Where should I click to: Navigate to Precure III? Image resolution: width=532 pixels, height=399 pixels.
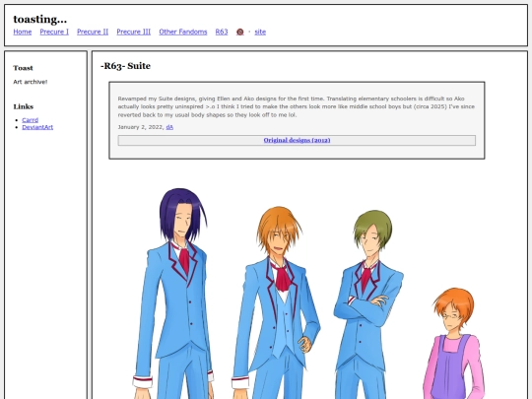(x=134, y=32)
